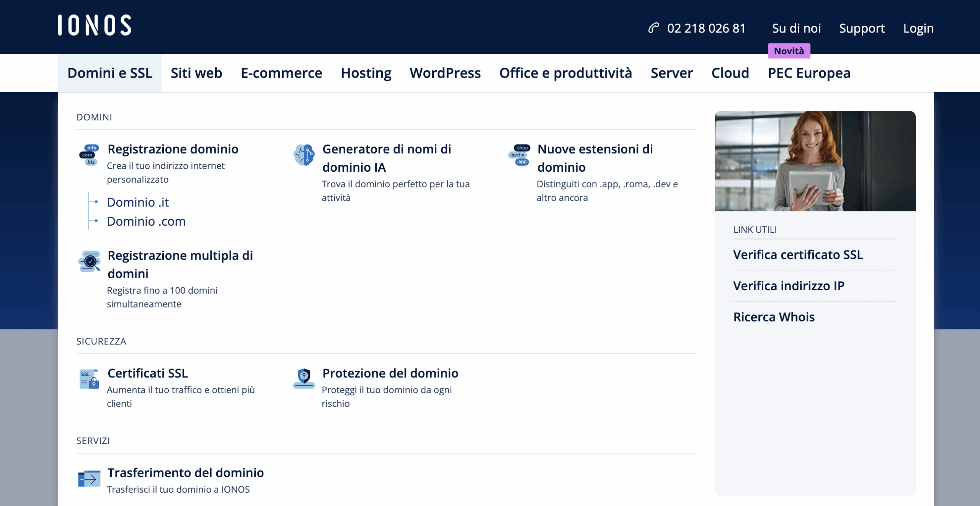Viewport: 980px width, 506px height.
Task: Click the brain icon for the IA generator
Action: point(304,155)
